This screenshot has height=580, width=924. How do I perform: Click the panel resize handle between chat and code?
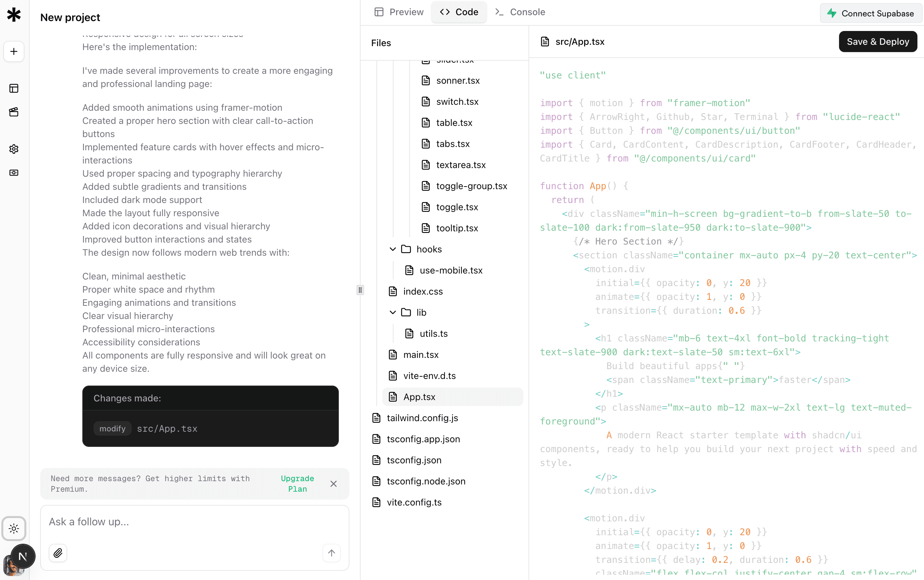(360, 290)
